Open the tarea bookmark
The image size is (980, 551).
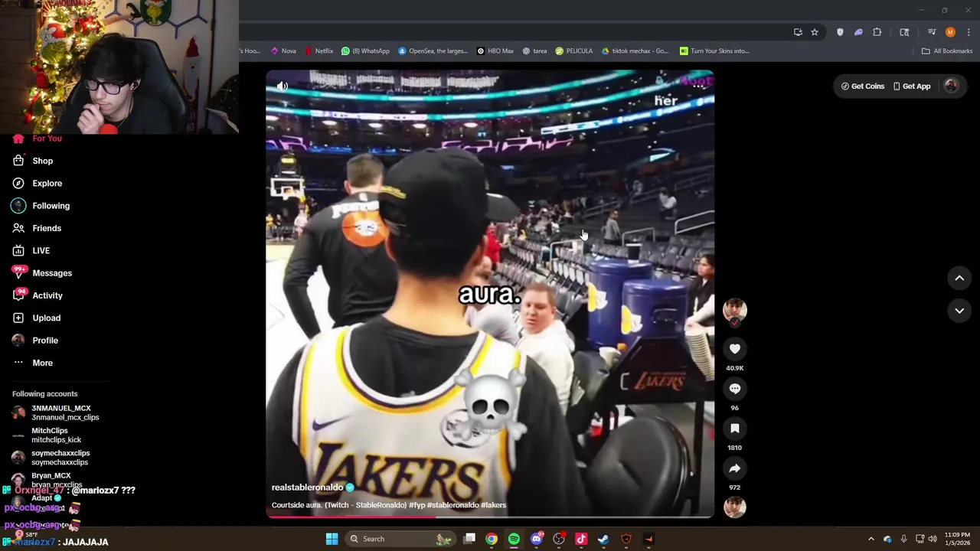tap(534, 51)
